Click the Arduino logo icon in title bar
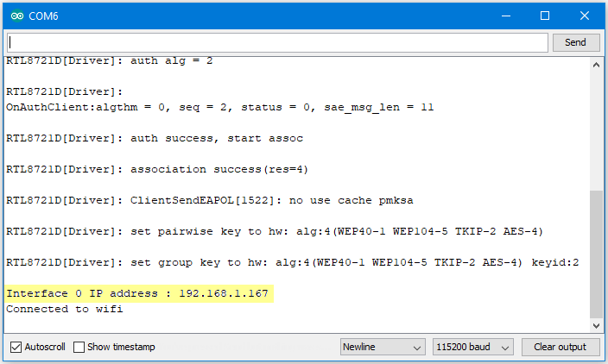Screen dimensions: 608x364 17,16
